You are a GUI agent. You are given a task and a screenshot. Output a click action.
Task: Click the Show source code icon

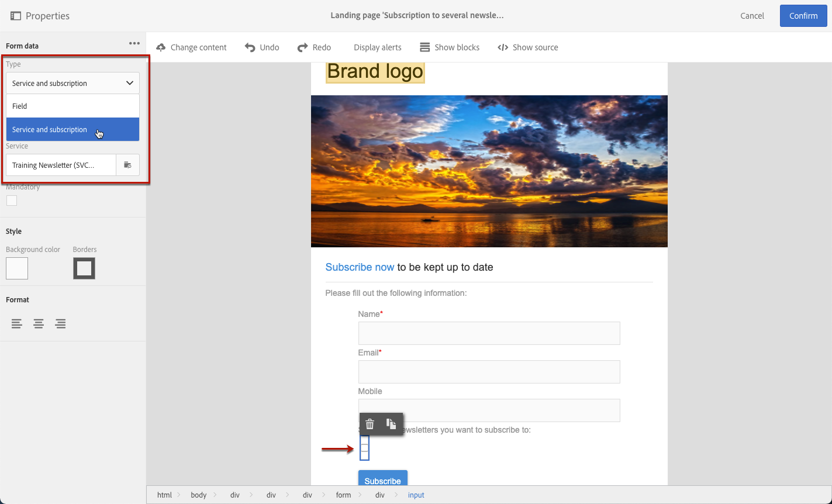[503, 47]
